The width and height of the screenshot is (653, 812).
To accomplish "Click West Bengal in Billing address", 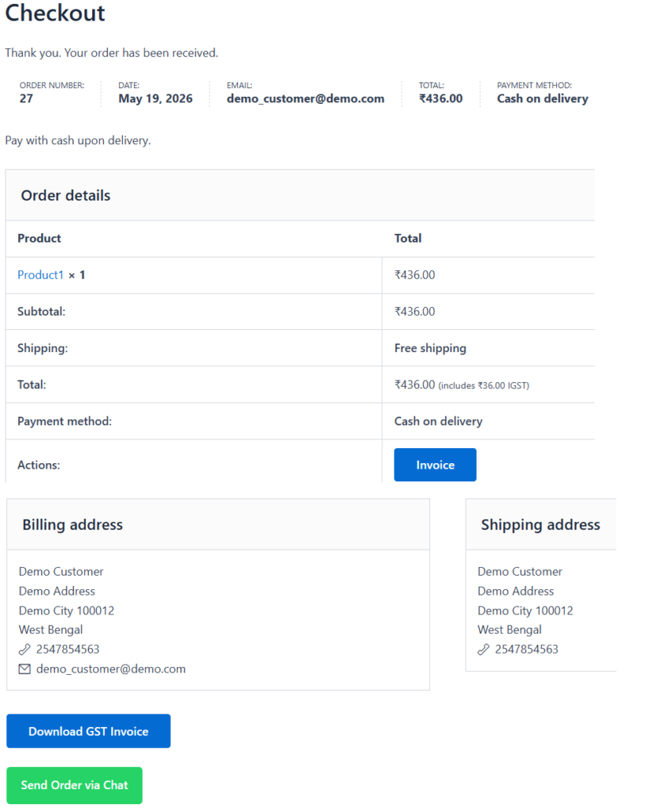I will pos(51,630).
